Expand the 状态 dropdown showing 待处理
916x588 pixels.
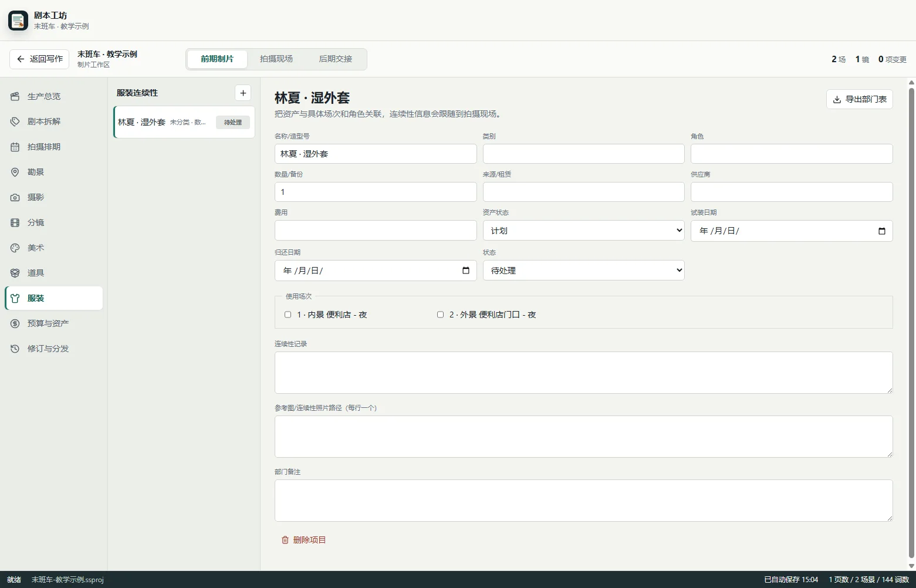[x=583, y=271]
